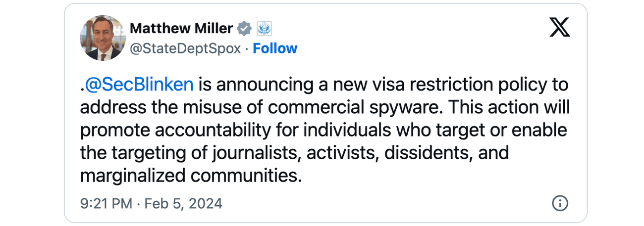Open the @SecBlinken mention link
This screenshot has height=226, width=644.
pyautogui.click(x=139, y=85)
